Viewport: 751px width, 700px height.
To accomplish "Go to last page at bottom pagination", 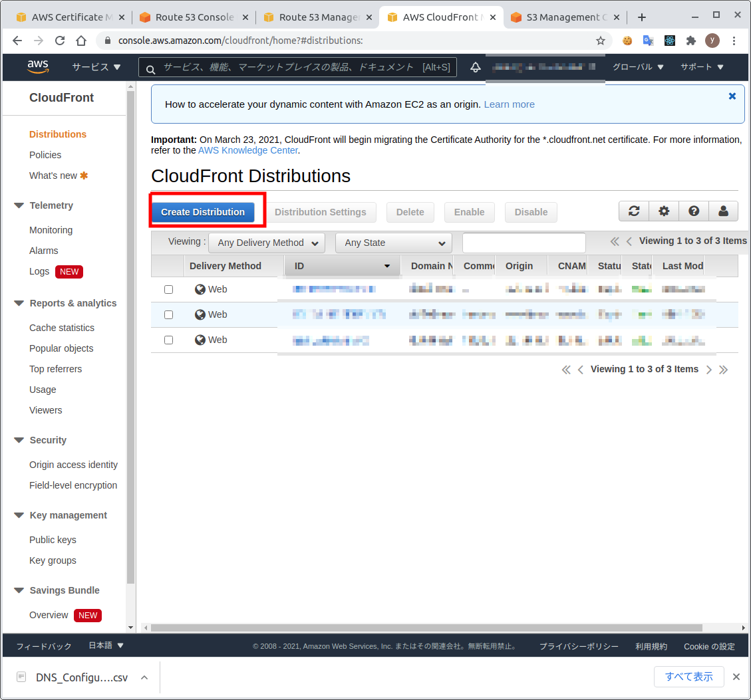I will [x=723, y=370].
